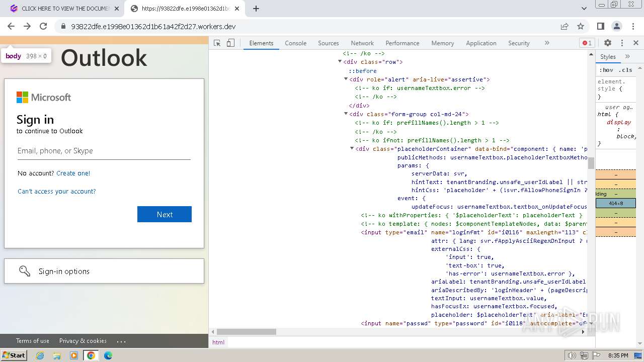The width and height of the screenshot is (644, 362).
Task: Show more DevTools tabs chevron
Action: coord(547,43)
